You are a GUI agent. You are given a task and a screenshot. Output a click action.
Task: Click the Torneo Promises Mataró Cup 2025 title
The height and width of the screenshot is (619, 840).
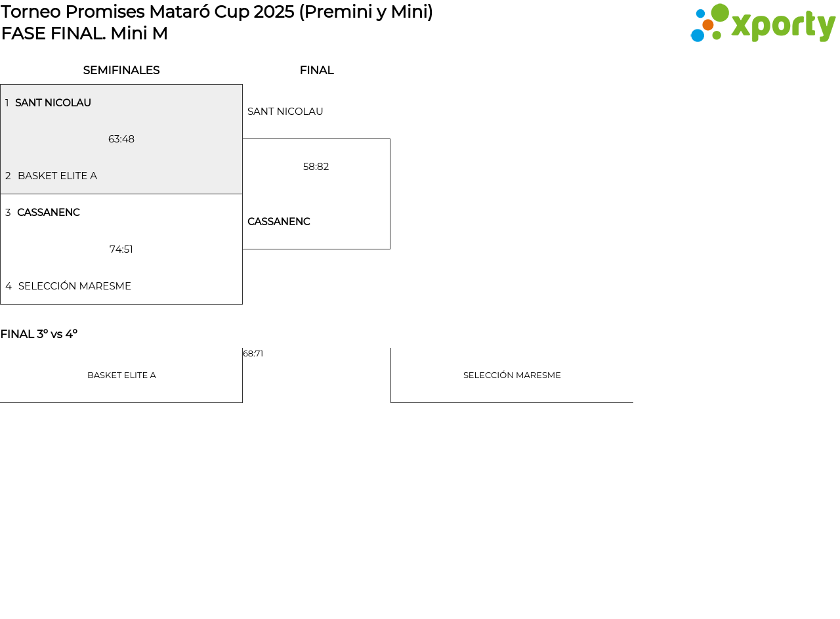(217, 12)
